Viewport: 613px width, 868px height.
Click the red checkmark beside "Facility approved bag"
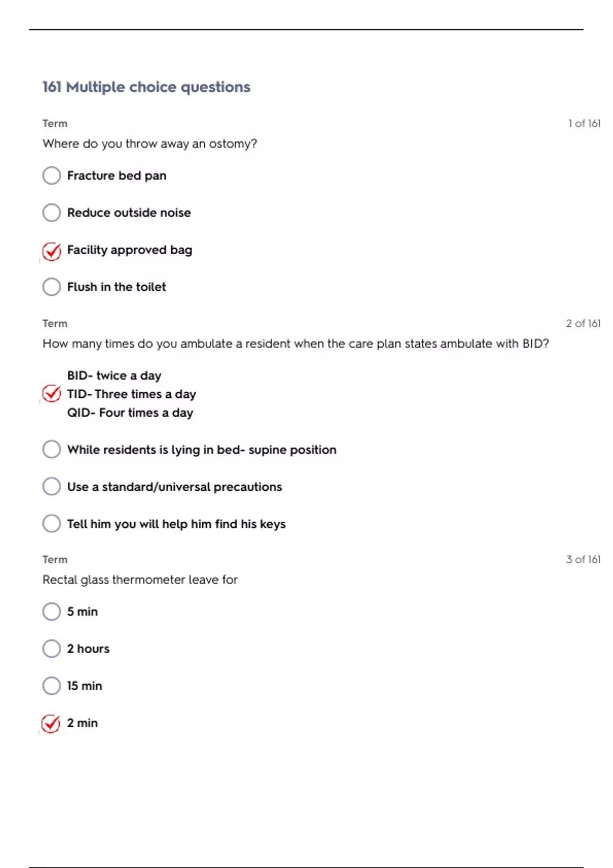[52, 251]
